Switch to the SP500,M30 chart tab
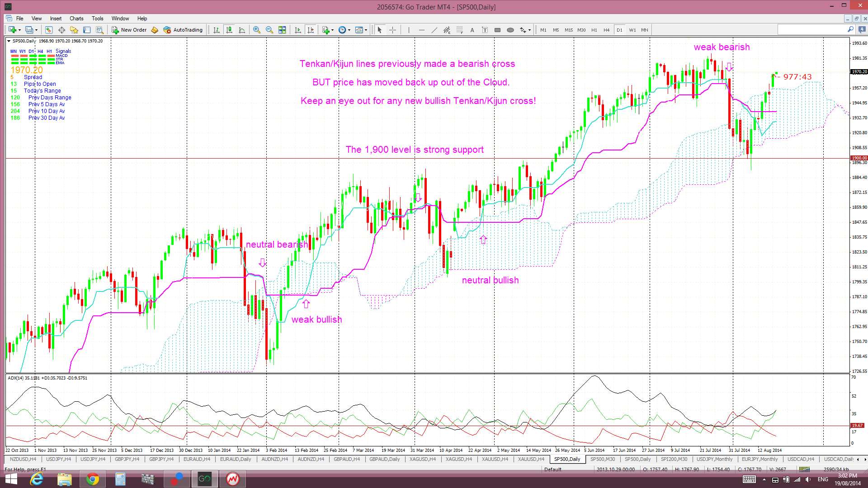The image size is (868, 488). pos(603,459)
